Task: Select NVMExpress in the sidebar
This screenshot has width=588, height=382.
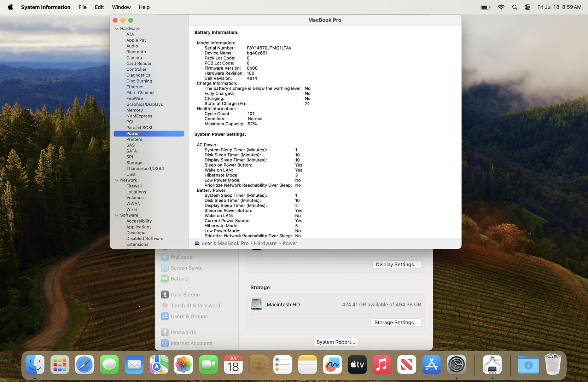Action: (x=139, y=116)
